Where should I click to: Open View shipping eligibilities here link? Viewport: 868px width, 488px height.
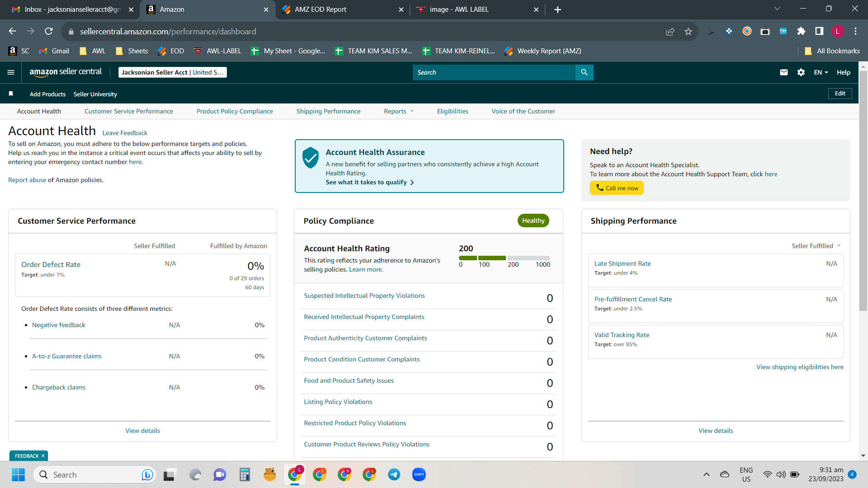point(800,367)
